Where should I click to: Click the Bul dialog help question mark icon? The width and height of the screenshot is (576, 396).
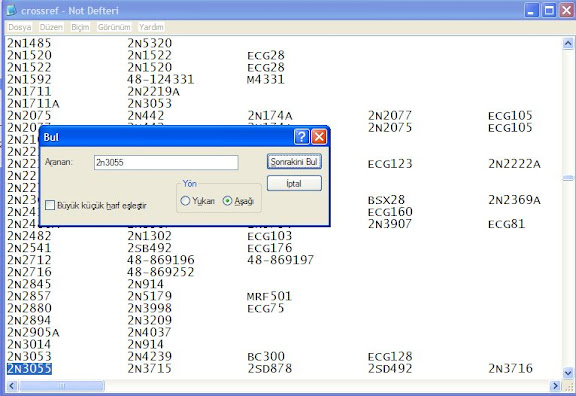pyautogui.click(x=302, y=137)
